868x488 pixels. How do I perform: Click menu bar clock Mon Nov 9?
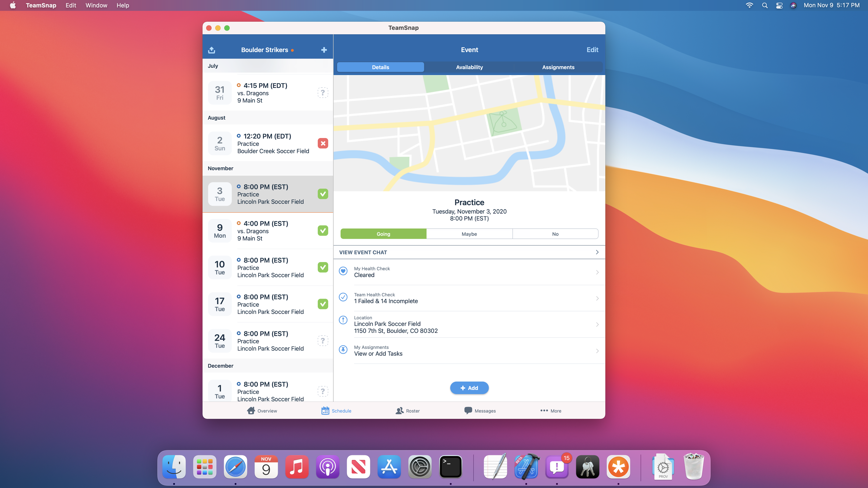pyautogui.click(x=831, y=5)
